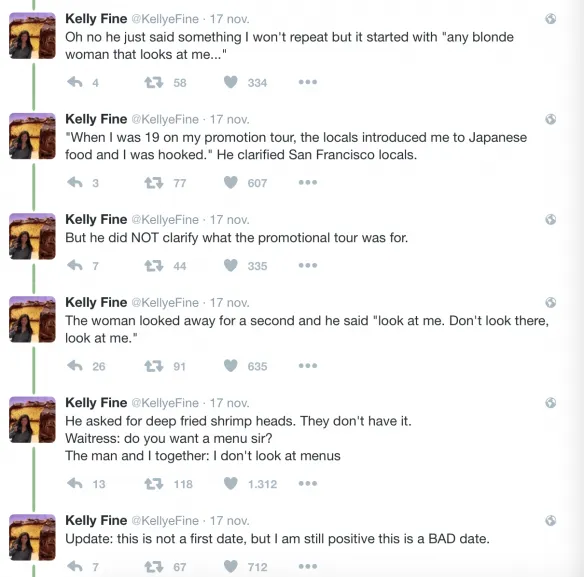
Task: Open Kelly Fine's avatar on the shrimp heads tweet
Action: pyautogui.click(x=32, y=420)
